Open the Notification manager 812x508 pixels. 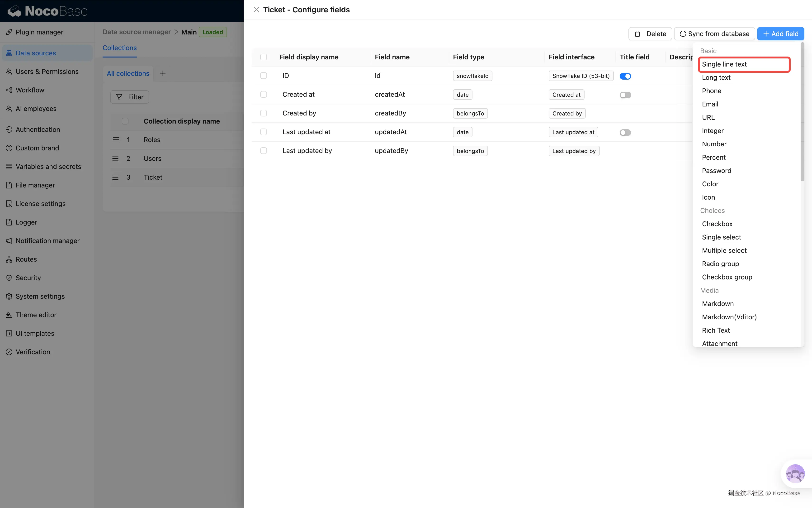coord(48,240)
